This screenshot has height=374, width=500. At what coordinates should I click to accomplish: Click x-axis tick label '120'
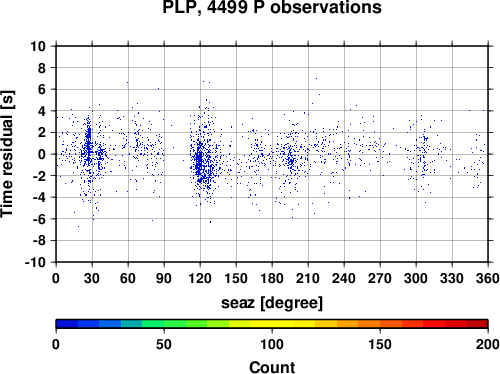[200, 278]
